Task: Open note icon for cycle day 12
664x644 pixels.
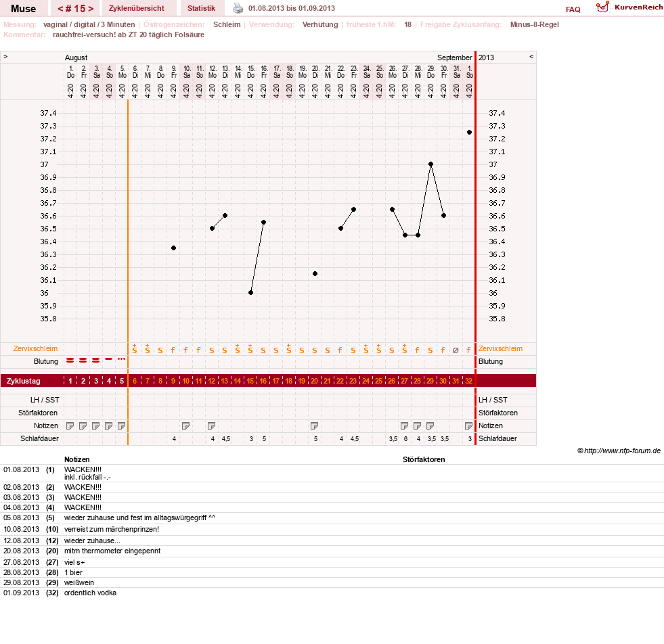Action: 211,425
